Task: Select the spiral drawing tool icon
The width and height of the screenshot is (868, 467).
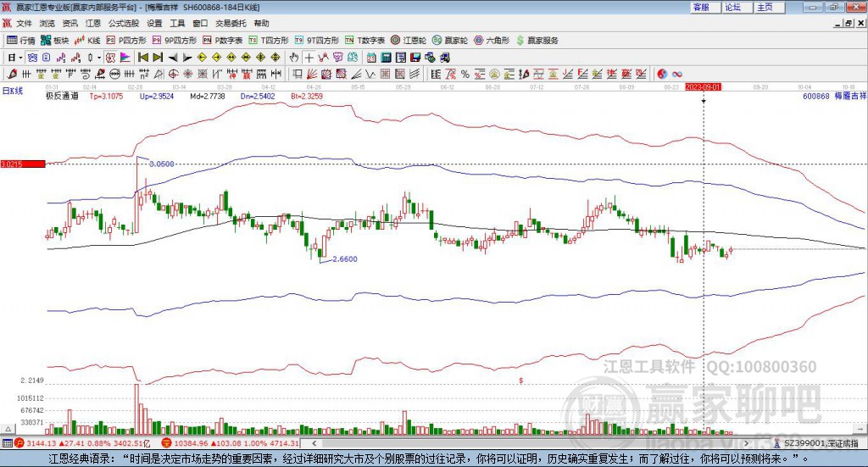Action: pos(86,74)
